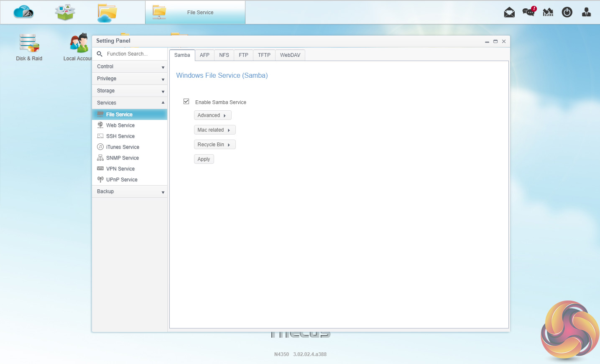The height and width of the screenshot is (364, 600).
Task: Expand the Privilege section
Action: [x=130, y=79]
